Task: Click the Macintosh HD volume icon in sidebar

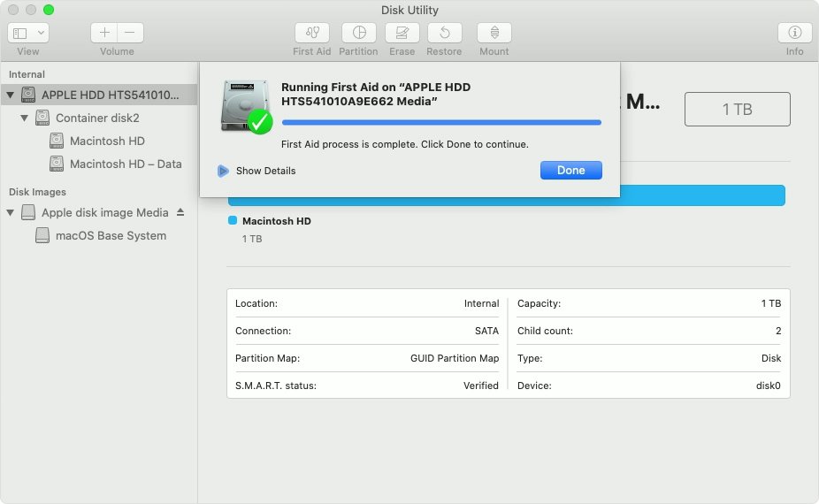Action: [x=57, y=141]
